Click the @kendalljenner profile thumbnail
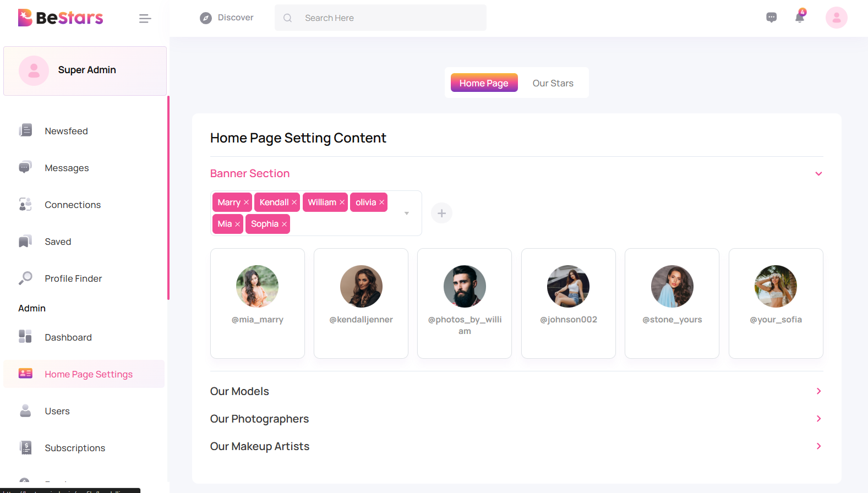The image size is (868, 493). [361, 286]
